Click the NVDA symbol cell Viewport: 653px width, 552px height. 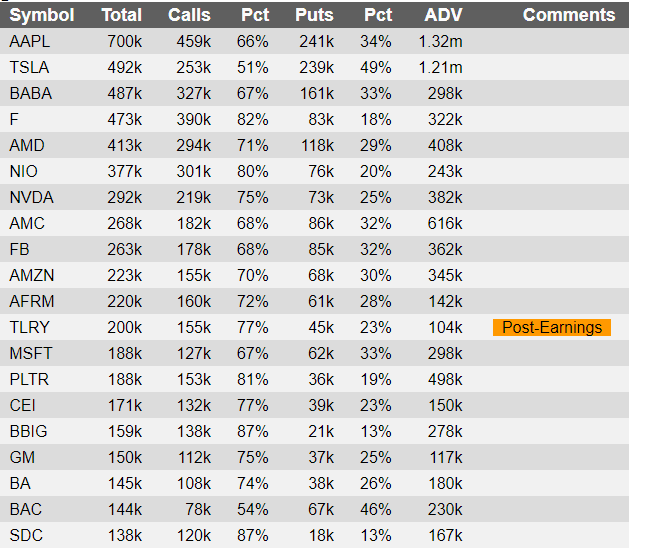click(31, 197)
